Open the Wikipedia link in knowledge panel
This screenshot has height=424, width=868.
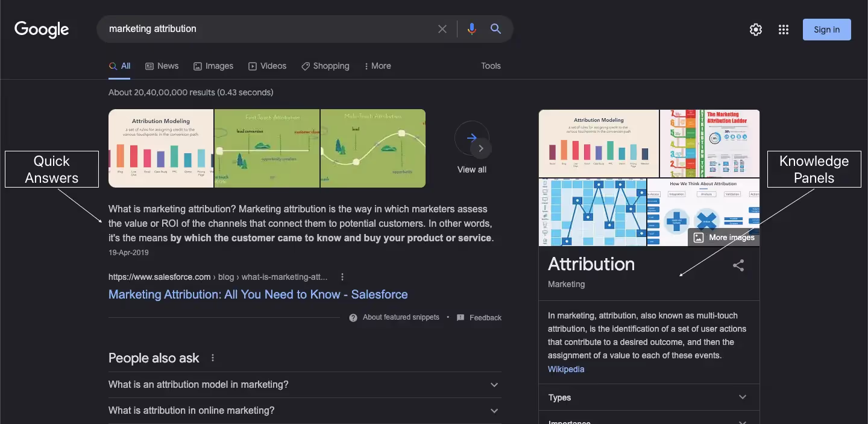click(x=566, y=369)
